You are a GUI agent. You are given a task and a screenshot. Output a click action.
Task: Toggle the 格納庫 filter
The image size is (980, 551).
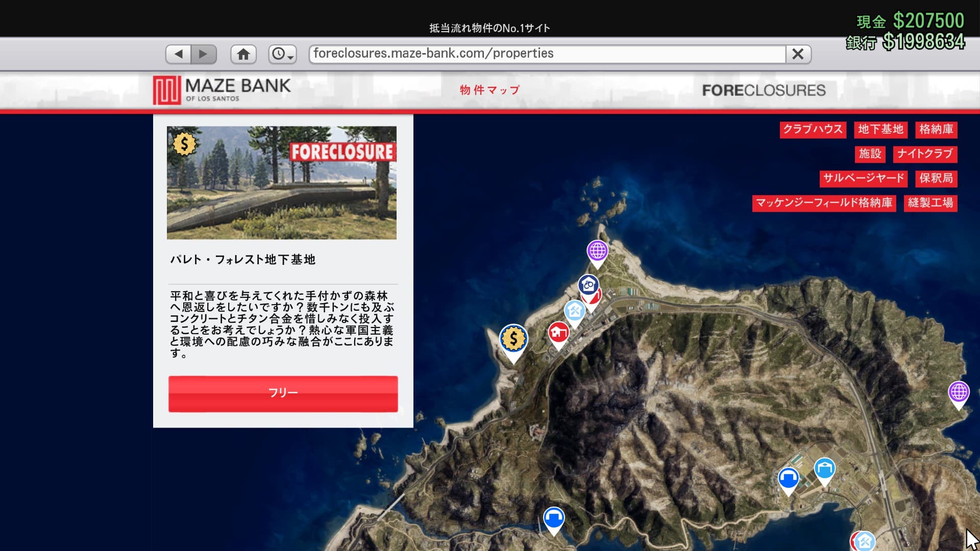pos(936,130)
